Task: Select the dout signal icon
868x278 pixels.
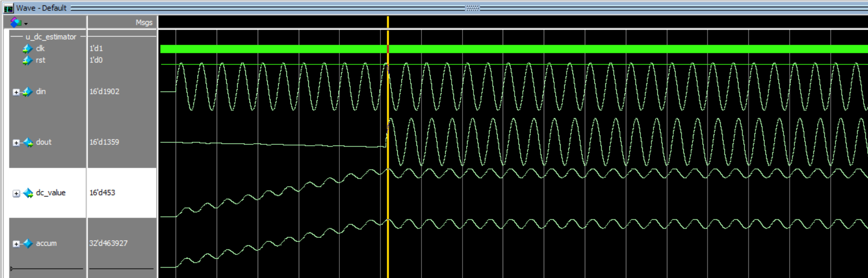Action: pyautogui.click(x=28, y=142)
